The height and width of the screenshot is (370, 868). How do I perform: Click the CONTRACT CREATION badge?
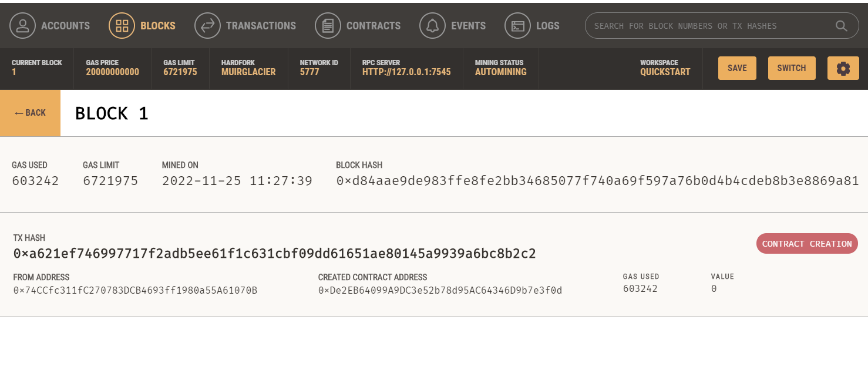(806, 243)
